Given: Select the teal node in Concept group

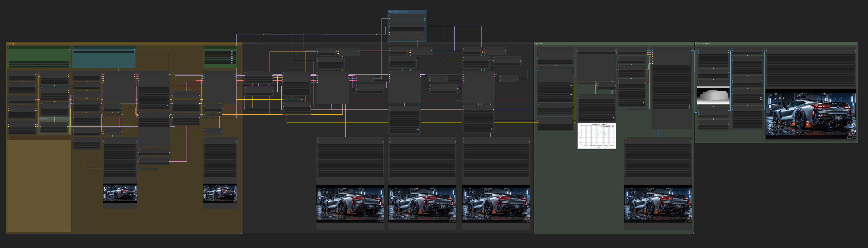Looking at the screenshot, I should point(104,60).
